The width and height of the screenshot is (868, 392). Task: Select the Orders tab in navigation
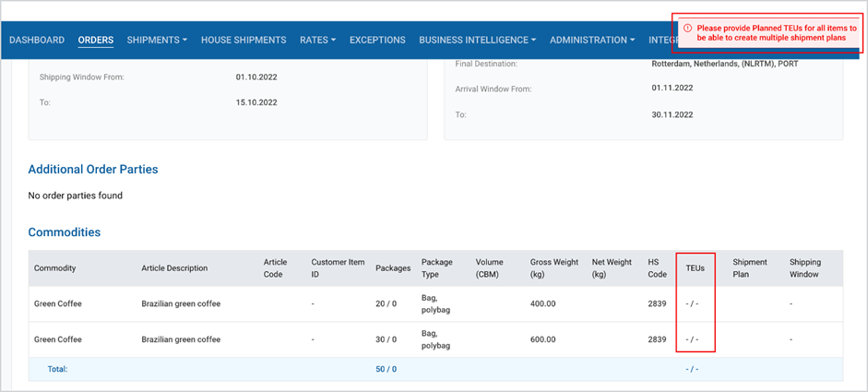(x=96, y=40)
